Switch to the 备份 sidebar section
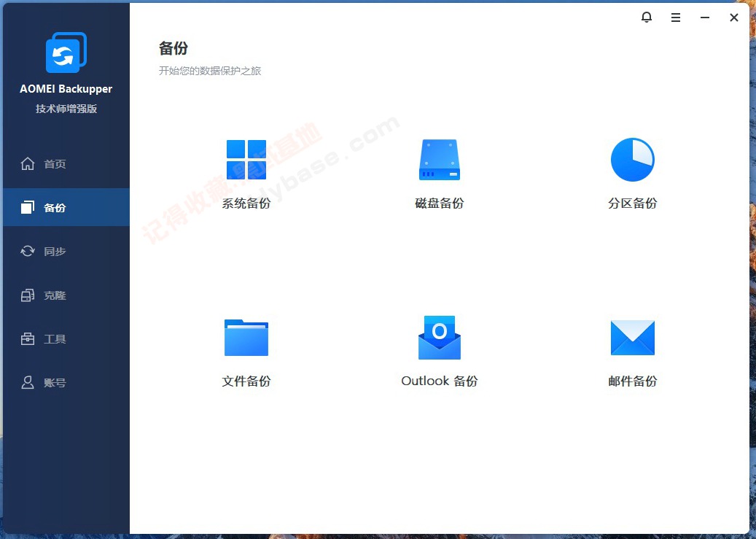Image resolution: width=756 pixels, height=539 pixels. (x=54, y=207)
